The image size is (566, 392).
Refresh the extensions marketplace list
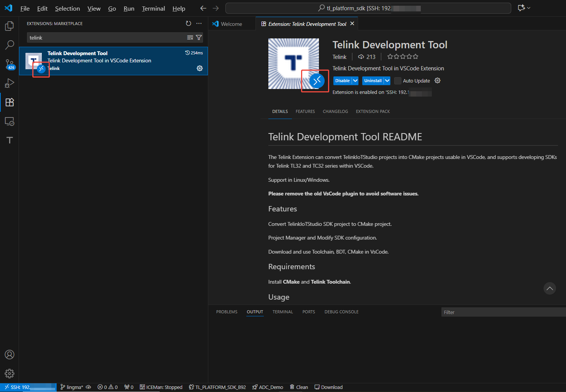(x=188, y=24)
